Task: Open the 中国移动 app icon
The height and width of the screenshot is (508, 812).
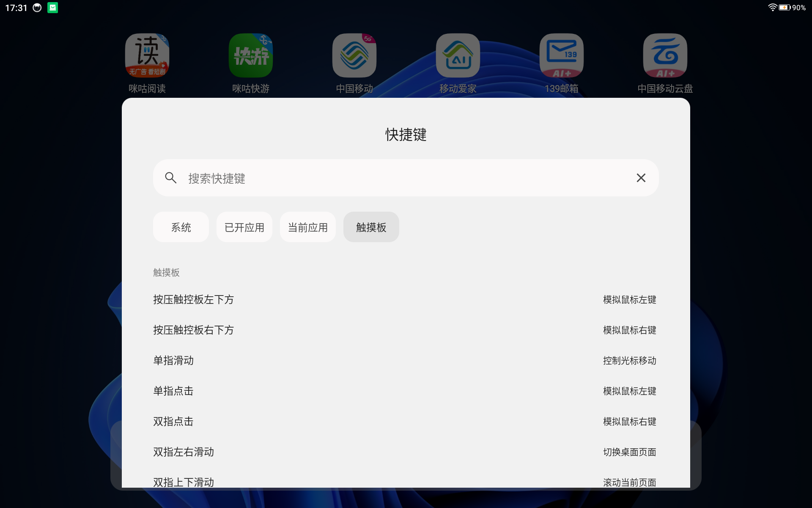Action: pos(354,55)
